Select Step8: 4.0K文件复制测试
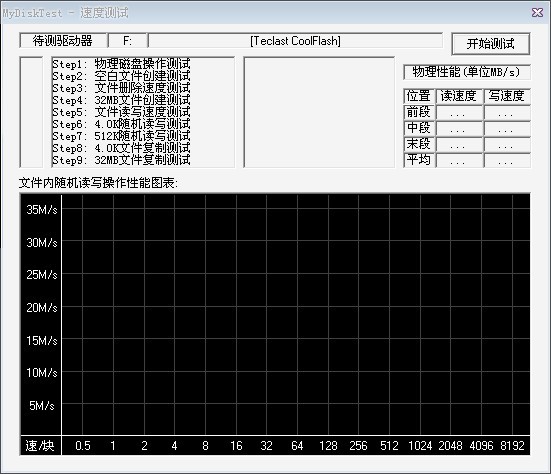The height and width of the screenshot is (474, 551). tap(122, 148)
